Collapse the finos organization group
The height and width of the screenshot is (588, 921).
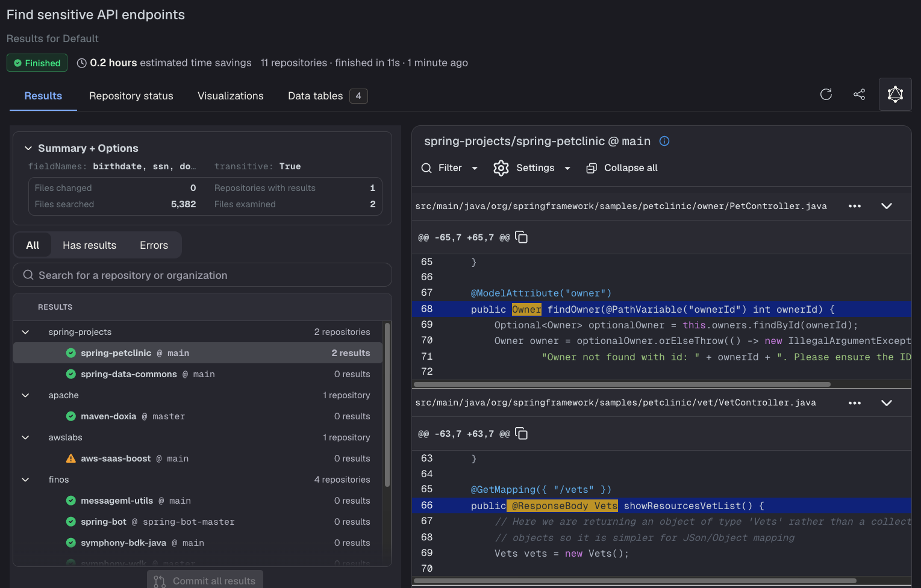25,480
